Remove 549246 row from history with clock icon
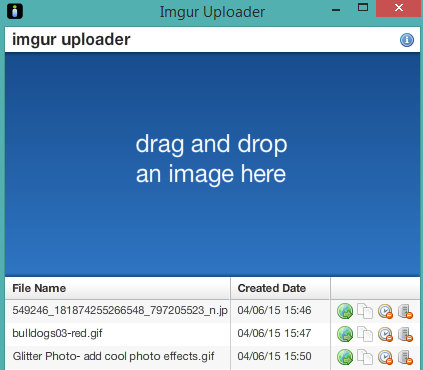The height and width of the screenshot is (370, 423). click(x=385, y=312)
